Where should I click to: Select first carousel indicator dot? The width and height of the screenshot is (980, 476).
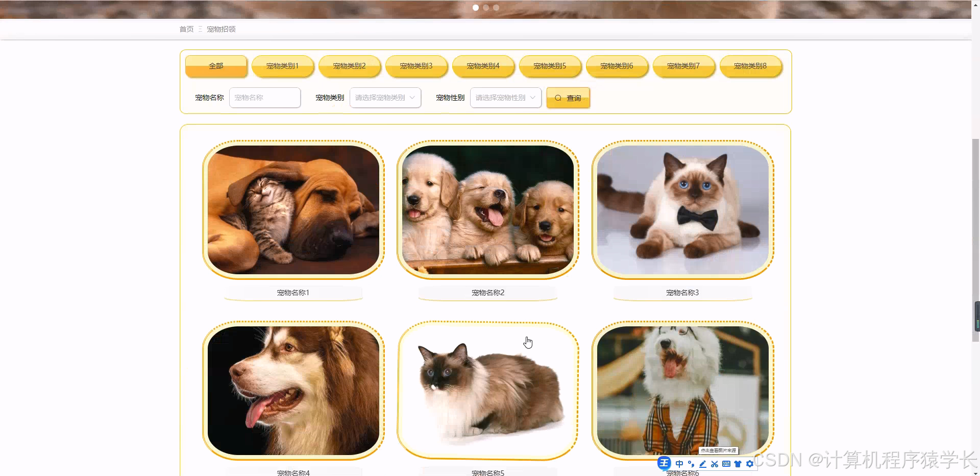(476, 8)
